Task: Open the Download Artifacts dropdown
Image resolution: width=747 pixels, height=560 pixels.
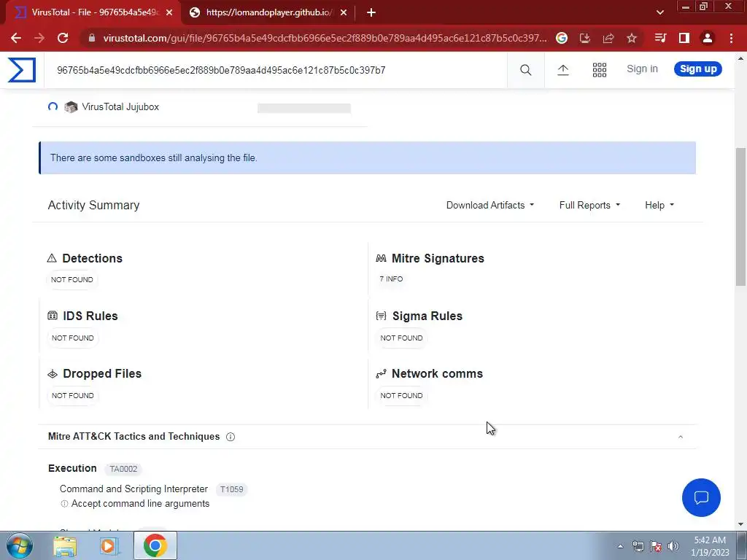Action: pyautogui.click(x=490, y=205)
